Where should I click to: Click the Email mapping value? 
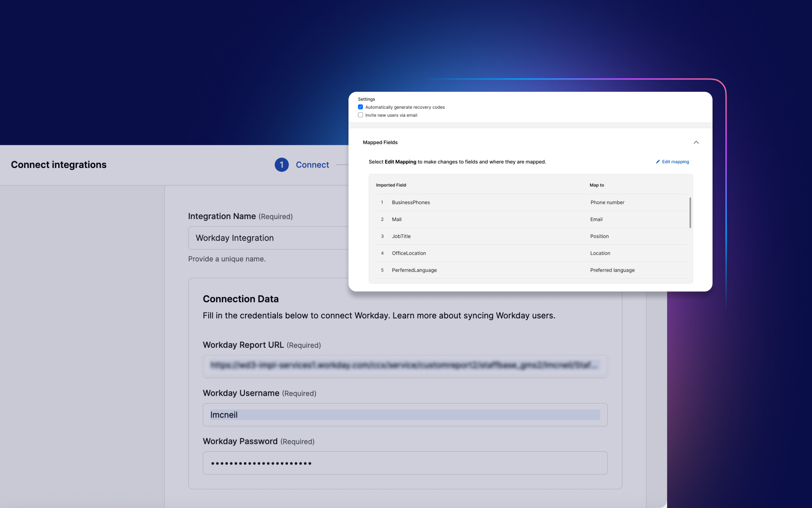tap(596, 219)
